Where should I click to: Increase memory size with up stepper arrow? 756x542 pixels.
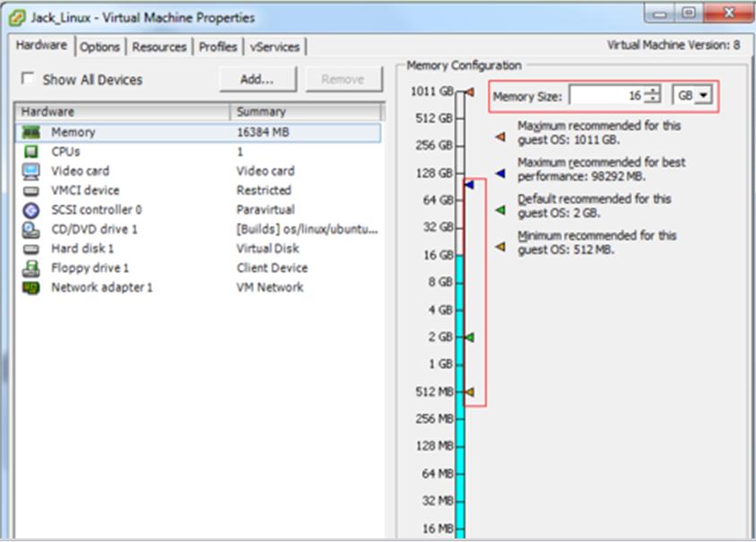(x=653, y=91)
